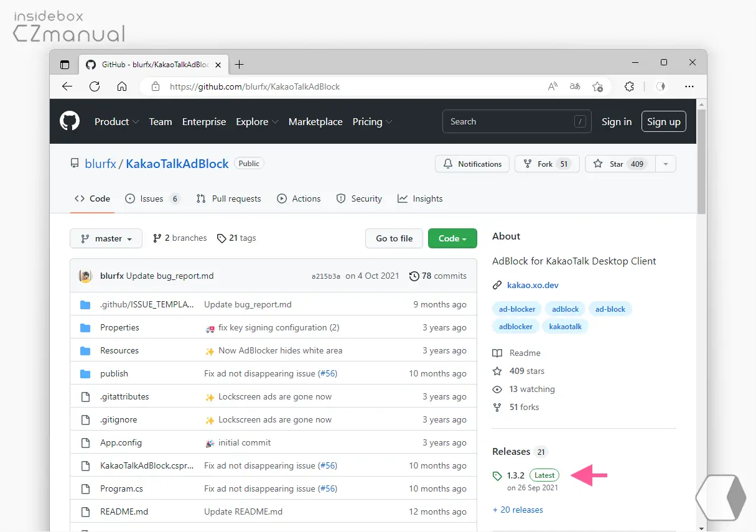The height and width of the screenshot is (532, 756).
Task: Click folder icon for Resources
Action: click(x=85, y=350)
